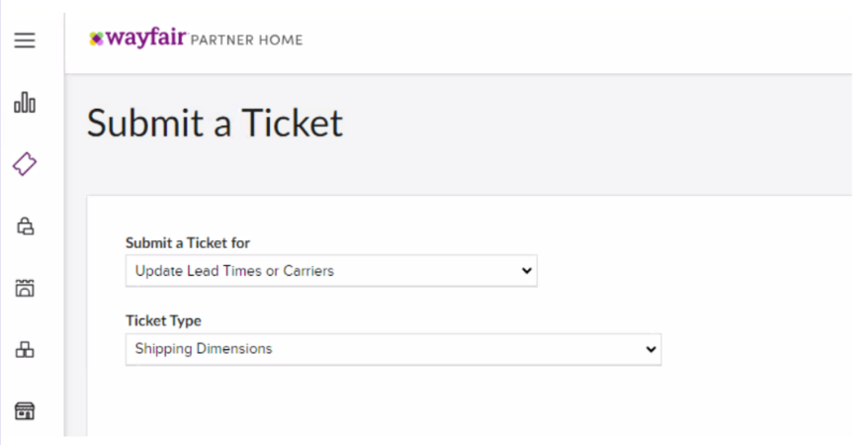Screen dimensions: 868x445
Task: Open the calendar-style sidebar icon
Action: point(25,288)
